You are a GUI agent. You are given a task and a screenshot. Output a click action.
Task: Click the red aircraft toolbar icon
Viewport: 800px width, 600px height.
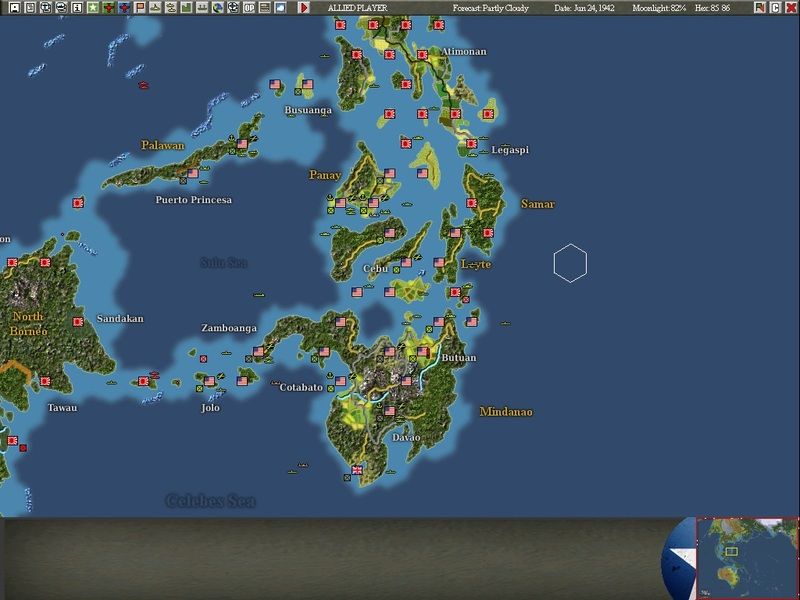pos(108,7)
